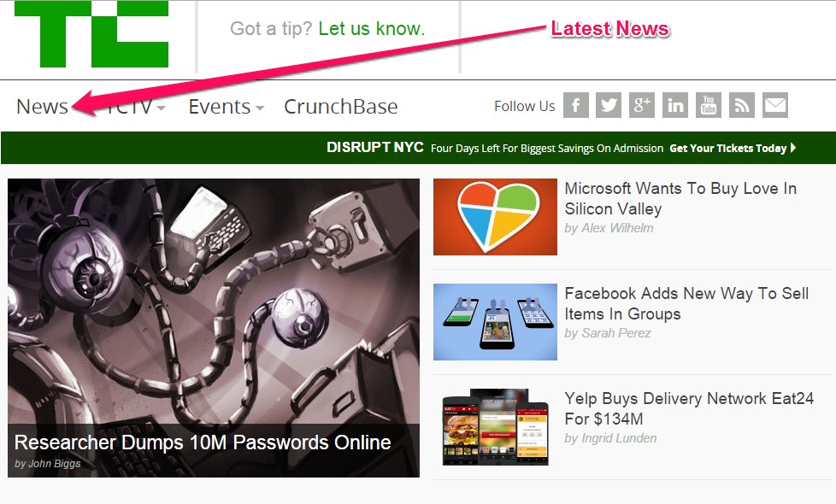
Task: Open the CrunchBase menu item
Action: pyautogui.click(x=341, y=107)
